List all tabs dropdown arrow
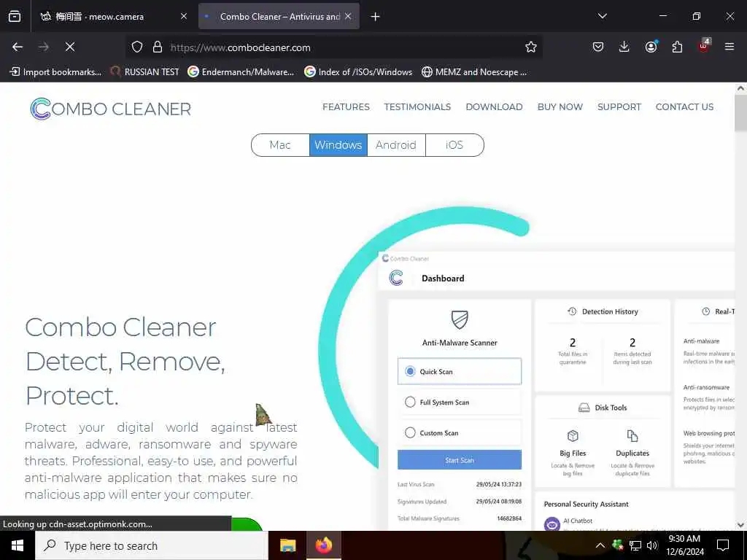This screenshot has width=747, height=560. coord(602,16)
